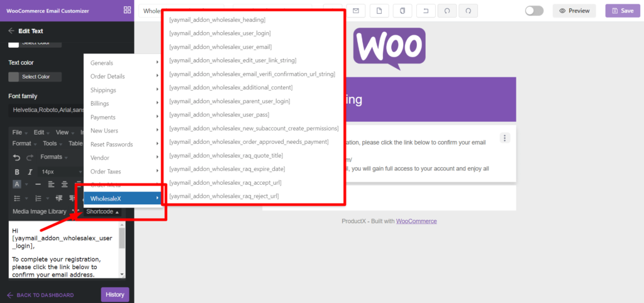The height and width of the screenshot is (303, 644).
Task: Open the Billings shortcode submenu
Action: (x=123, y=104)
